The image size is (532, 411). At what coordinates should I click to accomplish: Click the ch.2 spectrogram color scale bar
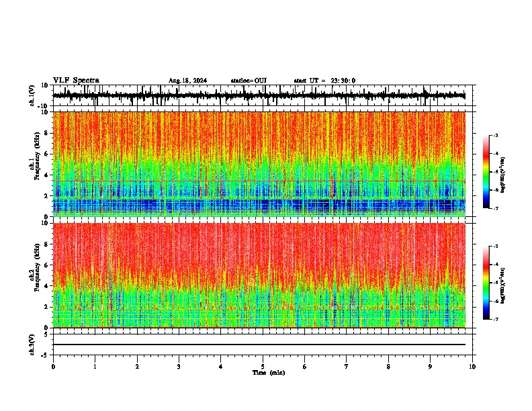pyautogui.click(x=486, y=283)
